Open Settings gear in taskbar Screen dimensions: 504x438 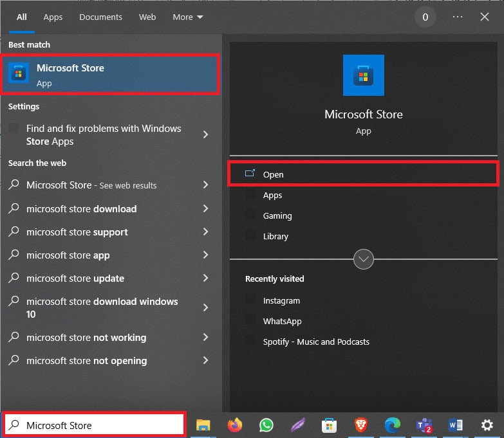[487, 425]
